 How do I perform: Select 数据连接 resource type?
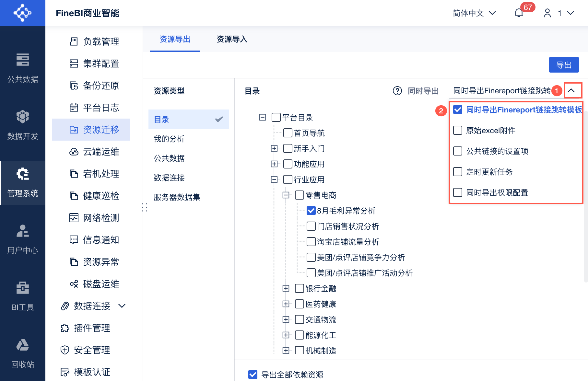point(189,178)
